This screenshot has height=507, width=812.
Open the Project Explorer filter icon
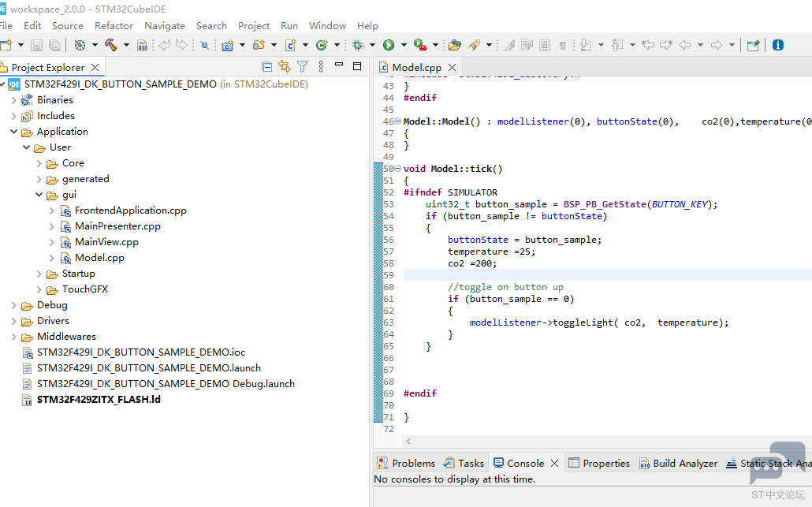click(302, 67)
